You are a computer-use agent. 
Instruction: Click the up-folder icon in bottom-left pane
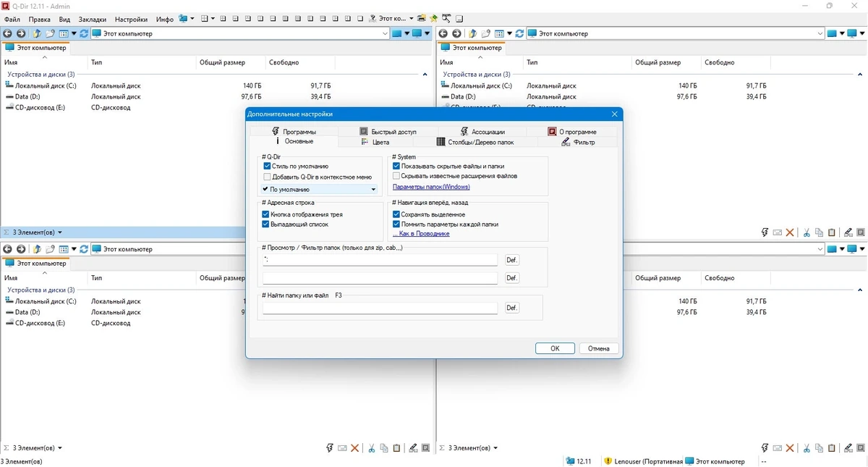click(x=36, y=249)
